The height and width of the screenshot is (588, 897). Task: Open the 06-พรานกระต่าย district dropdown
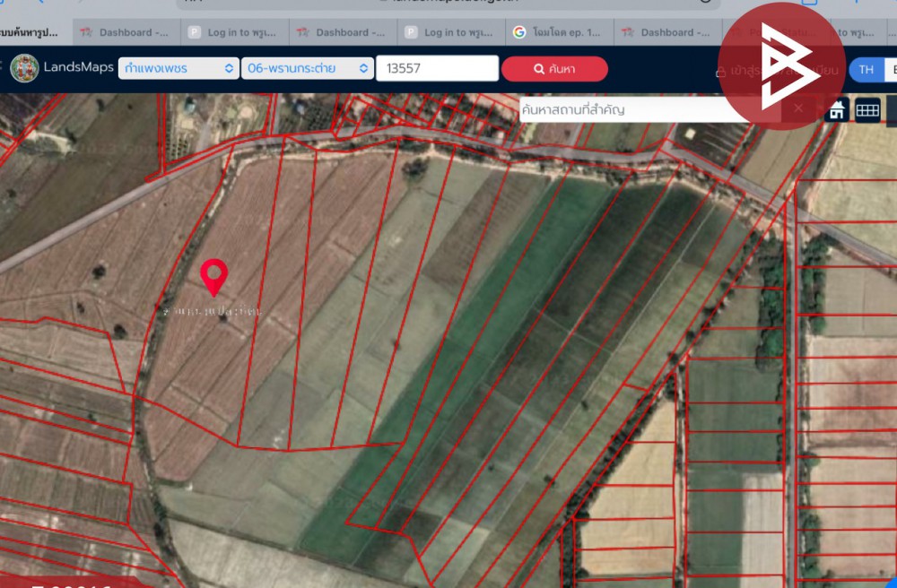pos(307,69)
